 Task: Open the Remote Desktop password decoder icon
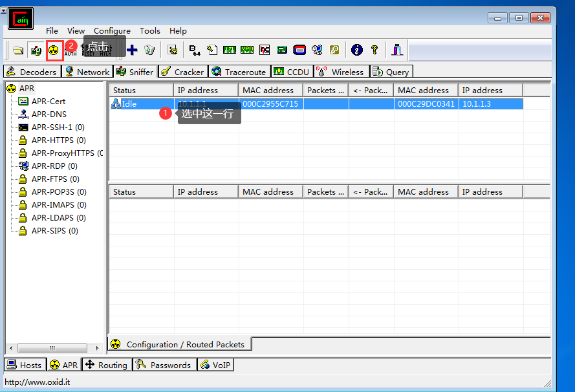(317, 50)
